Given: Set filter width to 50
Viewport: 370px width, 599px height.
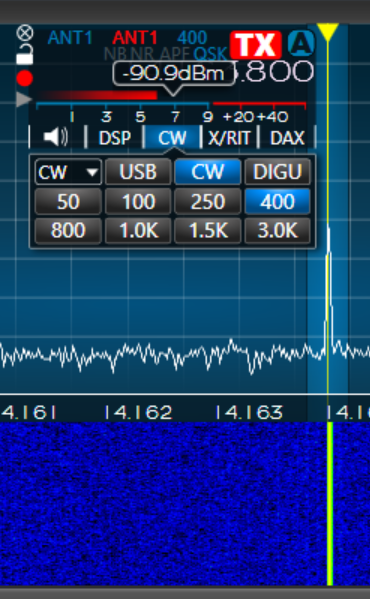Looking at the screenshot, I should pos(68,201).
